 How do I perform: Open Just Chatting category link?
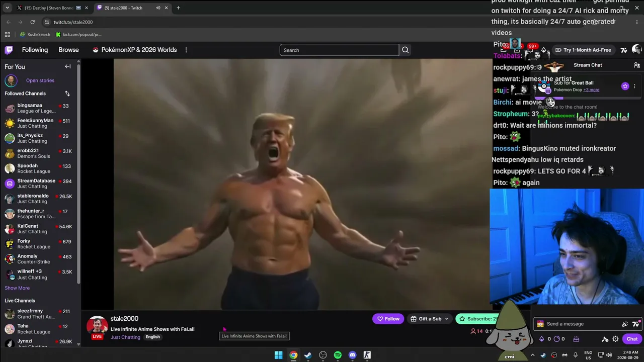[x=125, y=337]
